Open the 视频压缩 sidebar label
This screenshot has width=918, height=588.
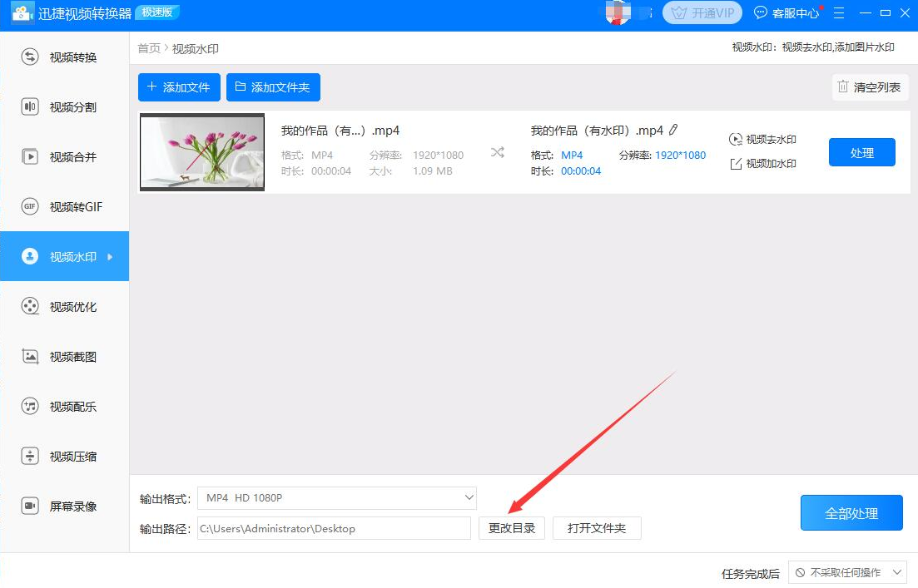tap(73, 456)
